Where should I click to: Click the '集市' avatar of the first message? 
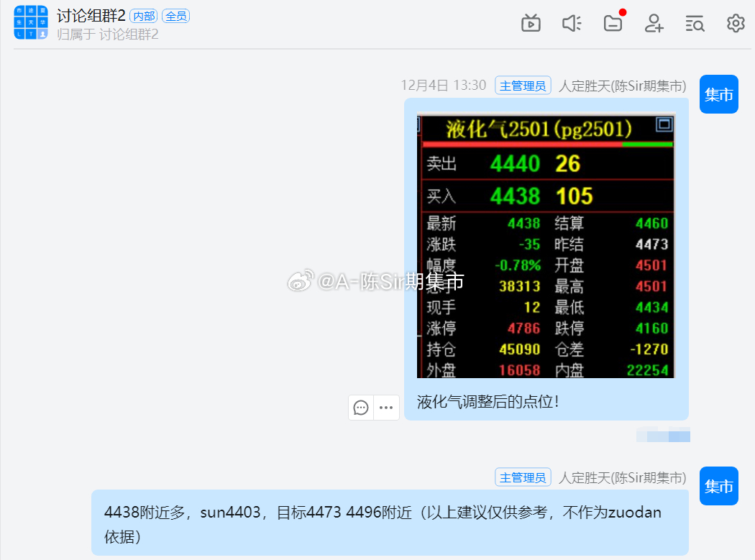pyautogui.click(x=718, y=93)
